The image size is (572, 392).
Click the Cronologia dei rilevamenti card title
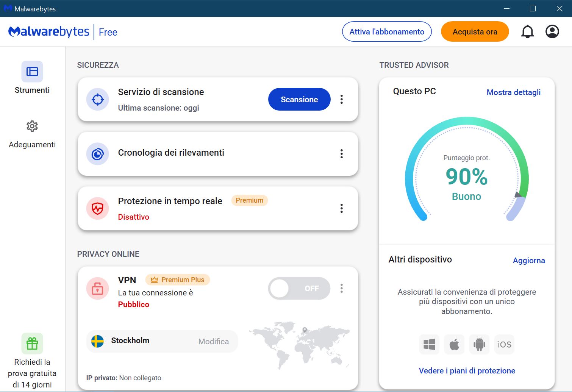(171, 153)
